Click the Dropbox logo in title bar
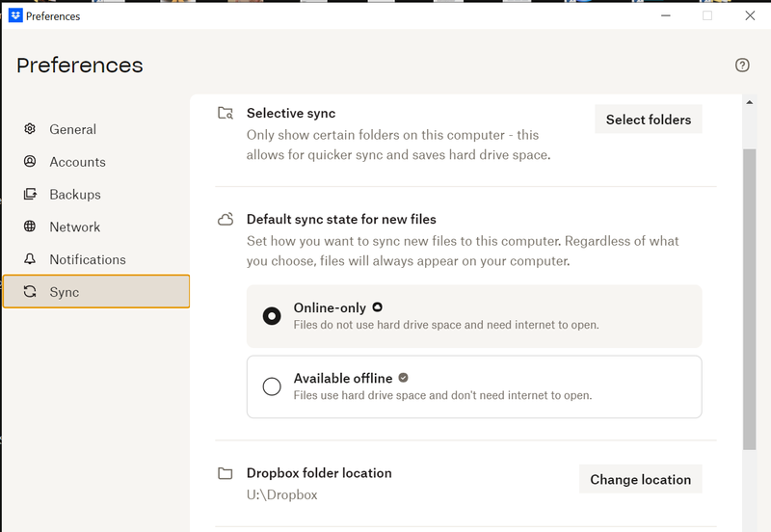The image size is (771, 532). (x=15, y=15)
